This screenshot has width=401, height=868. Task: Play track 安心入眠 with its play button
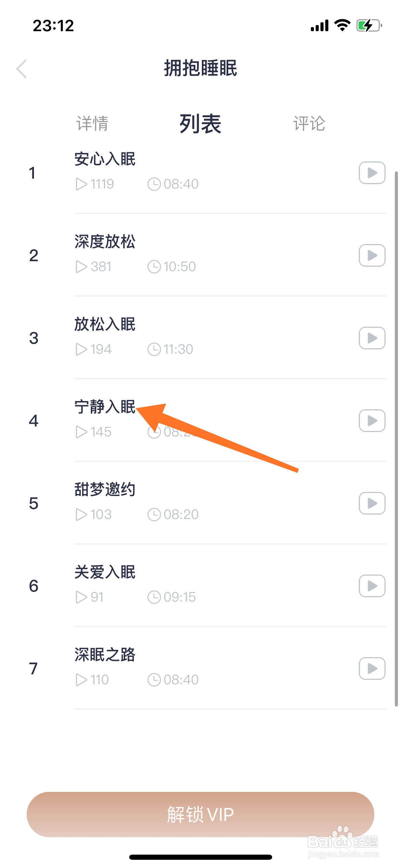[x=372, y=172]
